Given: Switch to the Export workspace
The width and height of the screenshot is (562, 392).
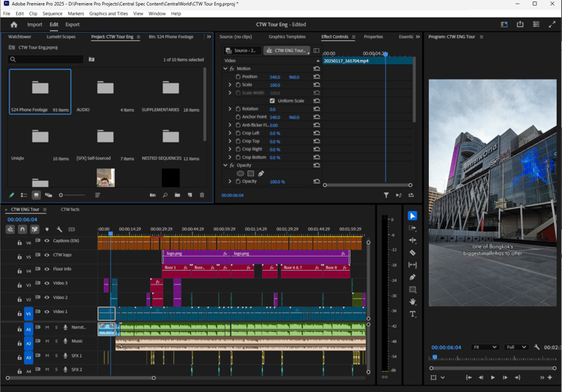Looking at the screenshot, I should pyautogui.click(x=72, y=24).
